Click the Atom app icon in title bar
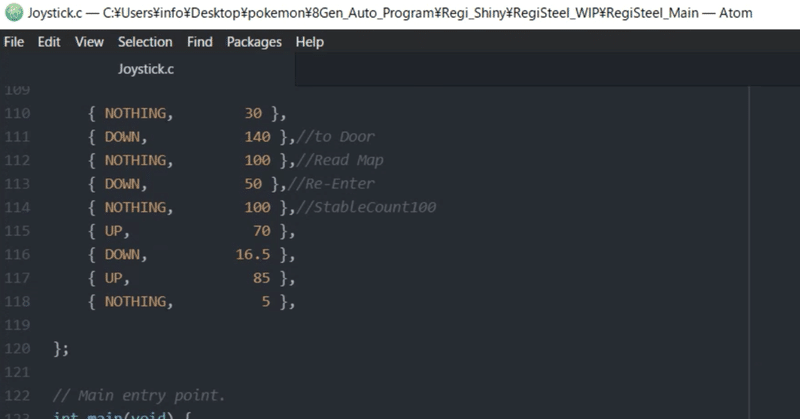The image size is (800, 419). coord(14,12)
